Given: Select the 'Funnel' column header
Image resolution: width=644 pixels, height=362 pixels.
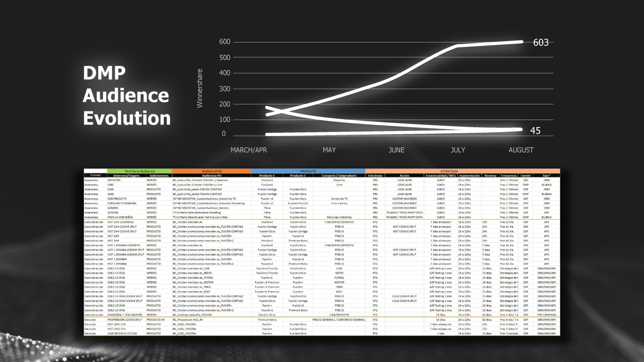Looking at the screenshot, I should (95, 175).
